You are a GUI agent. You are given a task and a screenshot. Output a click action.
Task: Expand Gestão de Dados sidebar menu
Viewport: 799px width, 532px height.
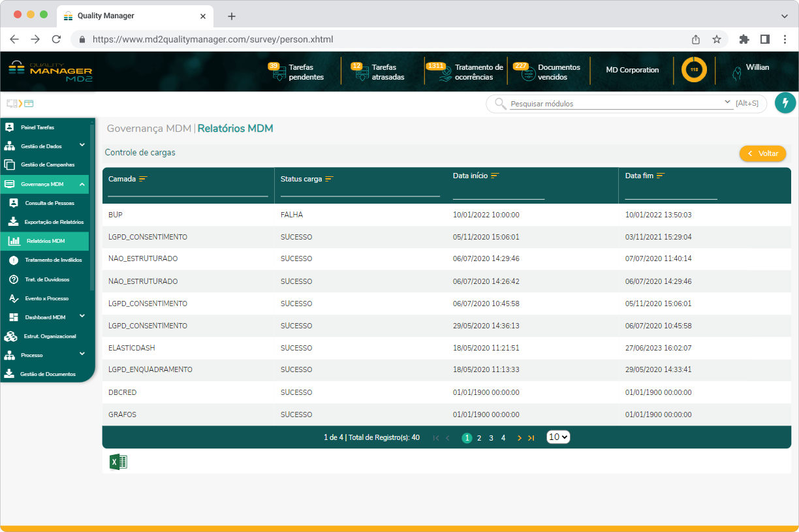82,146
